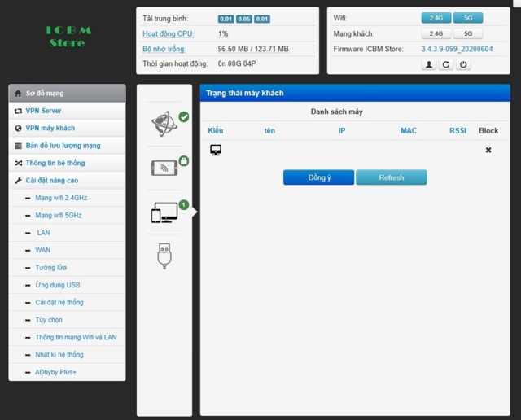Click the user logout icon button
Viewport: 521px width, 420px height.
(x=429, y=64)
